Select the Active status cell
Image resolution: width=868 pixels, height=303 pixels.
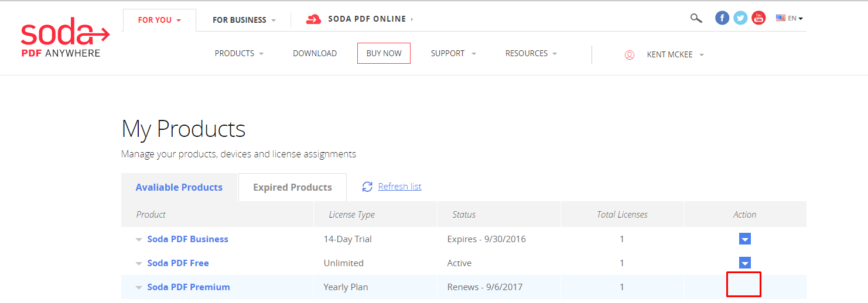click(459, 263)
